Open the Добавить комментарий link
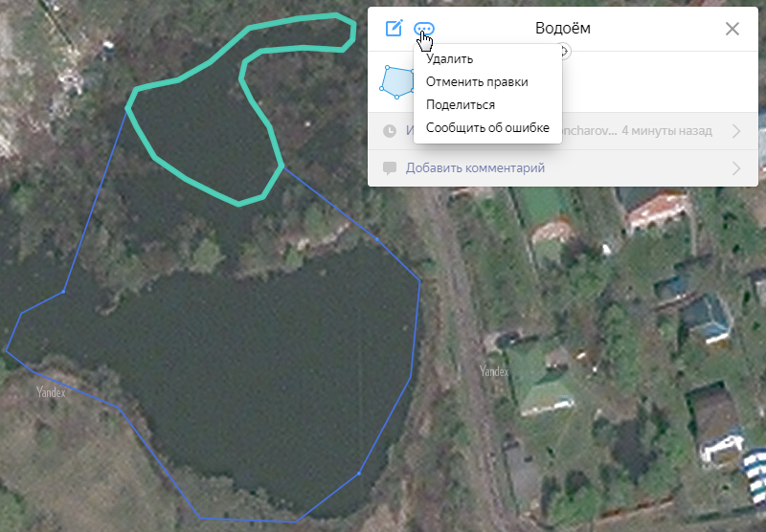 tap(475, 167)
